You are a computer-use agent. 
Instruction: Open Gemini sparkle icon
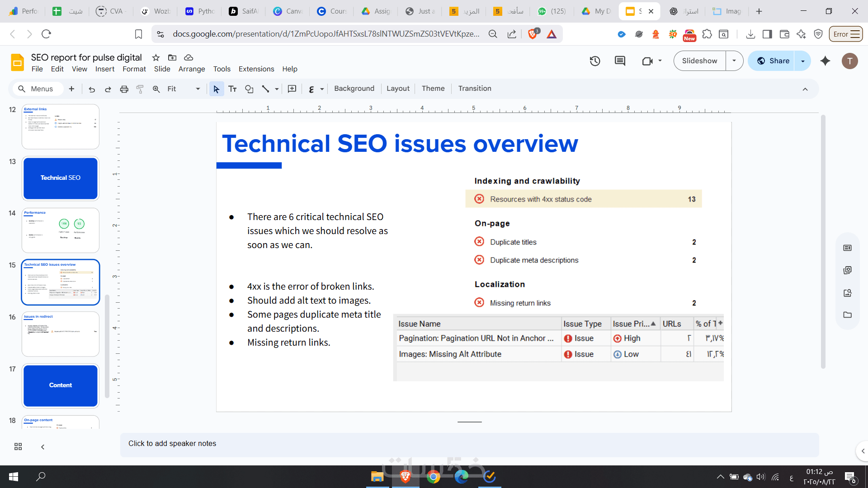[825, 61]
